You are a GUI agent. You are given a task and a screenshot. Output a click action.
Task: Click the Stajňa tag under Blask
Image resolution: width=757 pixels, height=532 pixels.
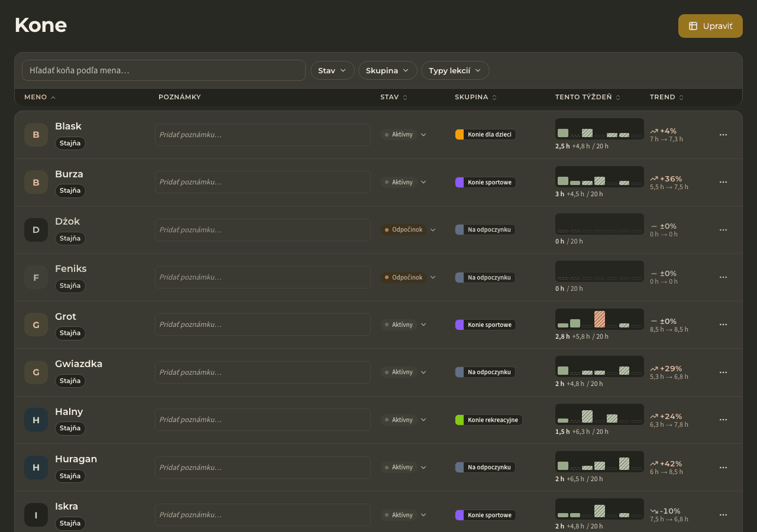click(70, 144)
